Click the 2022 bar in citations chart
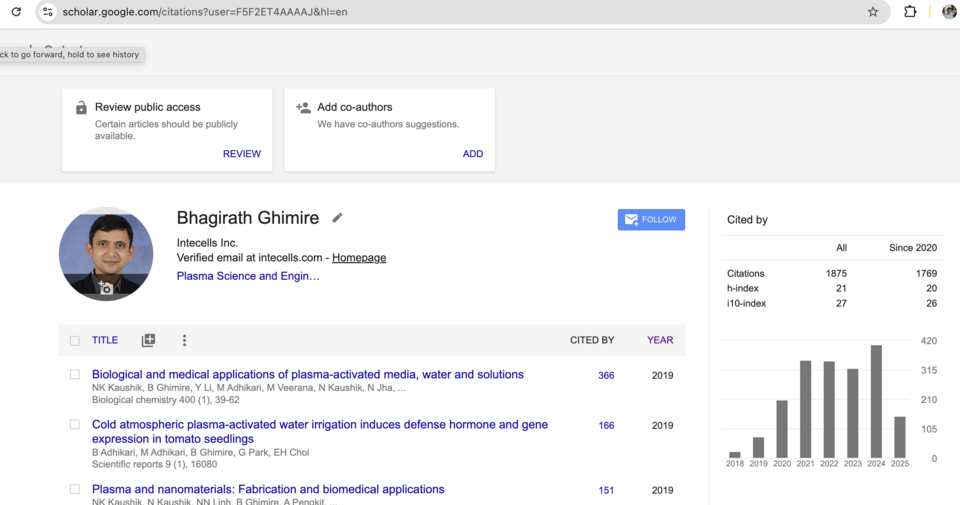 click(x=829, y=410)
